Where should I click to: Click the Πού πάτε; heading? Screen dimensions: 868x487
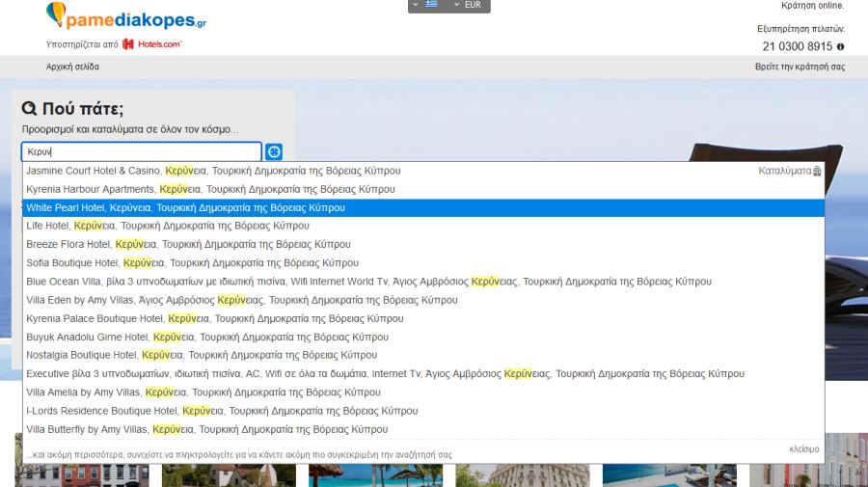(83, 108)
